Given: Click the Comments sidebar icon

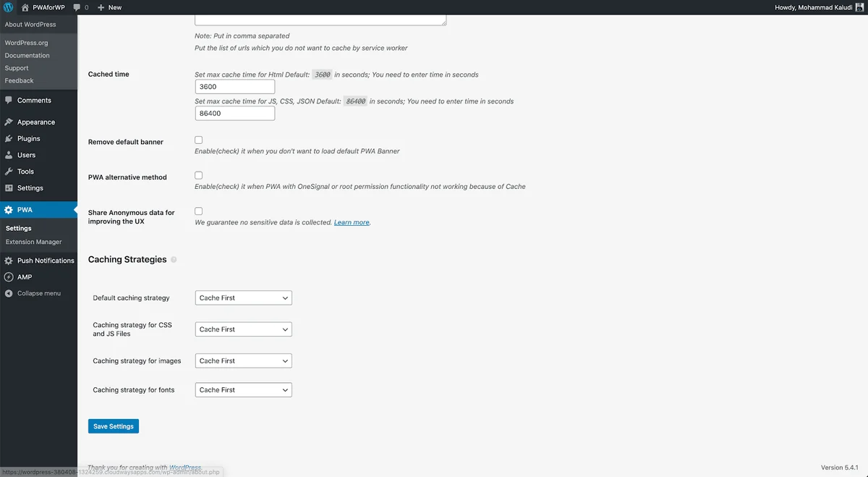Looking at the screenshot, I should (9, 101).
